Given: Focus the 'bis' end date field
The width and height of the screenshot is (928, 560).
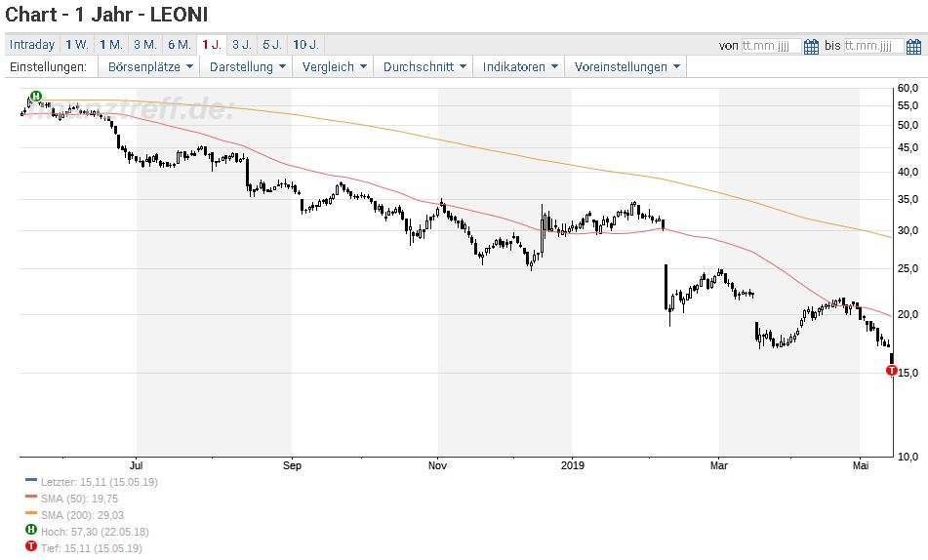Looking at the screenshot, I should click(x=873, y=46).
